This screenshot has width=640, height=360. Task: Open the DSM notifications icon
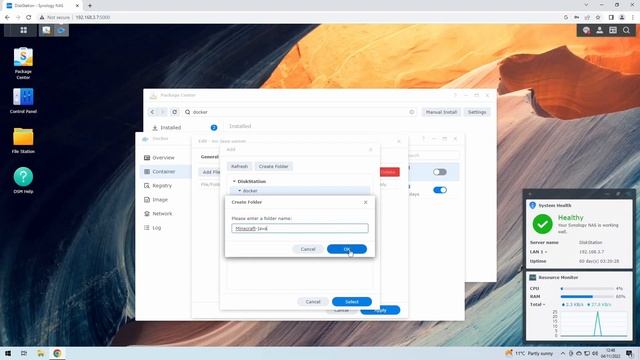tap(586, 30)
